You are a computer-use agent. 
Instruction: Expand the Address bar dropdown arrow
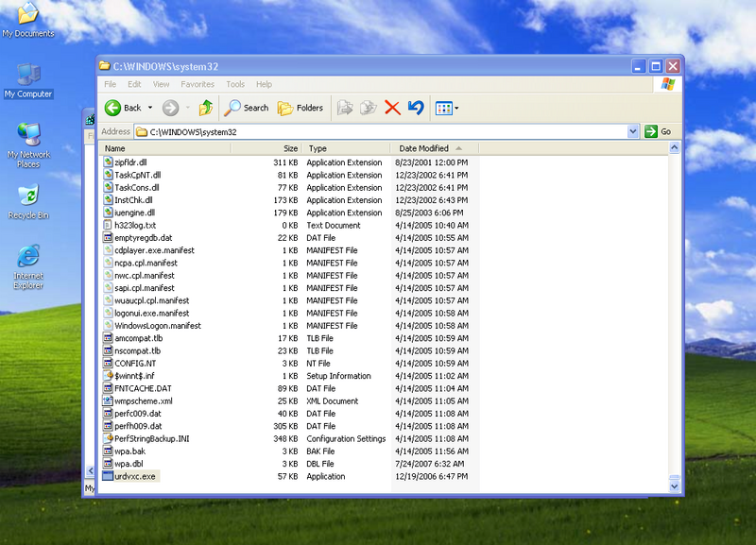click(633, 131)
